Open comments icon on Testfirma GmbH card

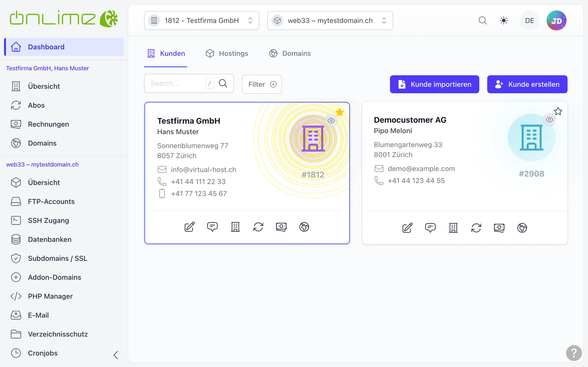click(x=212, y=227)
